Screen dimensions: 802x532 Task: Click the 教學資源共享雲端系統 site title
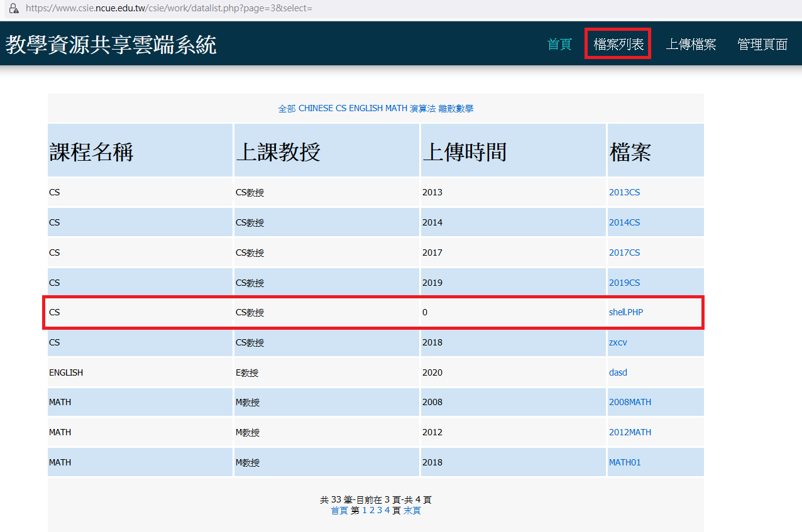tap(111, 44)
